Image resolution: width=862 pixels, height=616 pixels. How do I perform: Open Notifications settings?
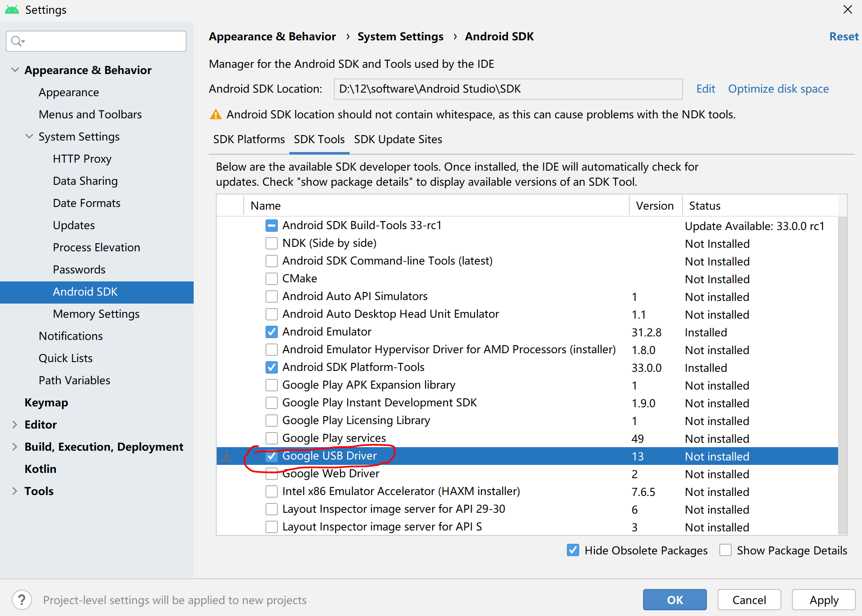[x=70, y=336]
